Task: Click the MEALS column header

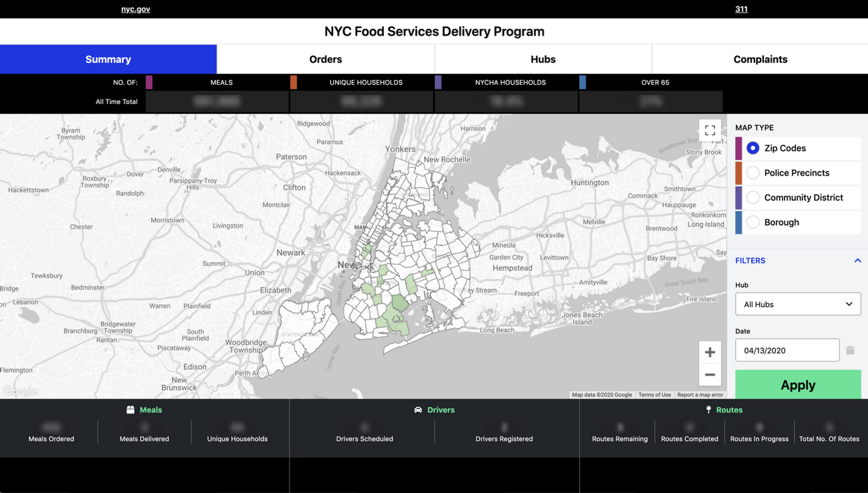Action: 222,83
